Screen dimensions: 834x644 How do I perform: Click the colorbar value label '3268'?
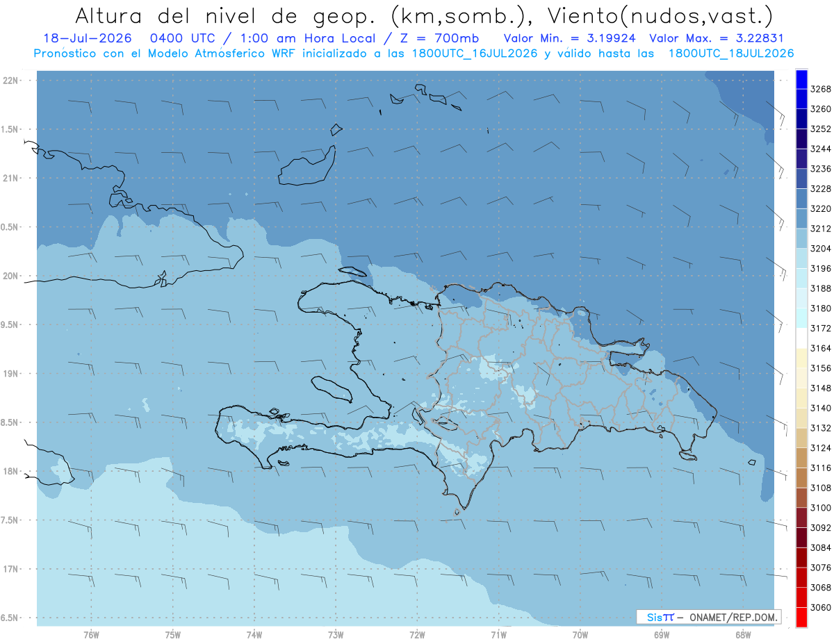click(821, 90)
